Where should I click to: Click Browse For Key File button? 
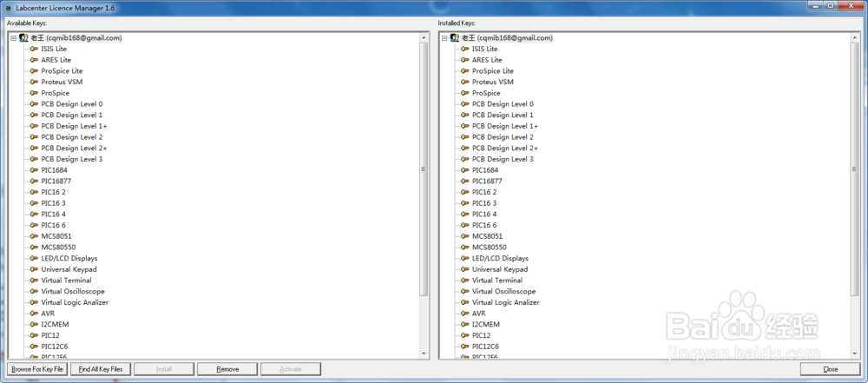pos(37,369)
